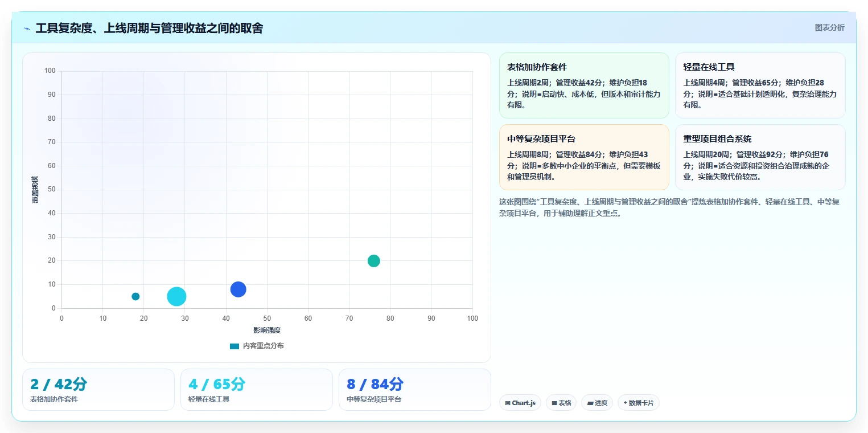Select the 表格 tag
Screen dimensions: 868x433
pyautogui.click(x=561, y=403)
